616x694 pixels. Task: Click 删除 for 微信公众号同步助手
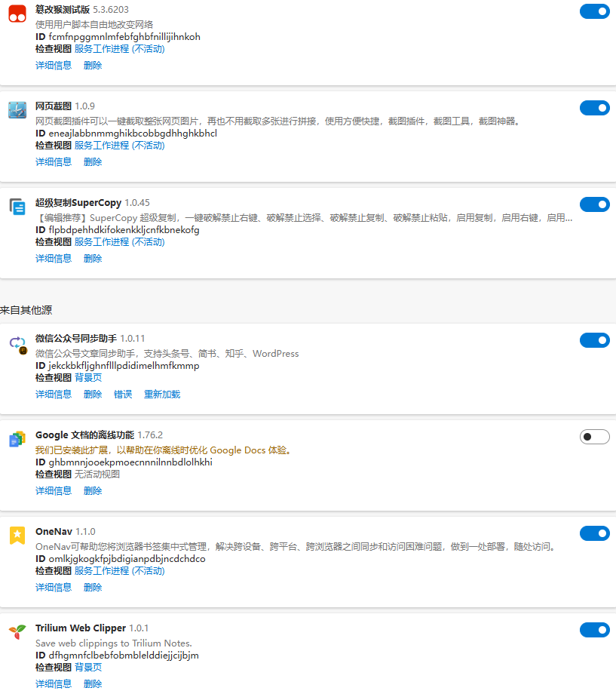point(93,395)
